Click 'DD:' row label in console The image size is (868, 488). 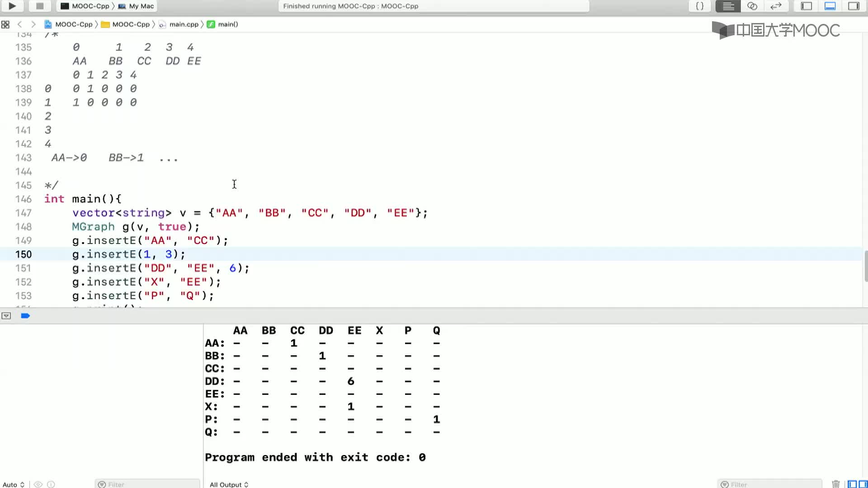pos(215,381)
